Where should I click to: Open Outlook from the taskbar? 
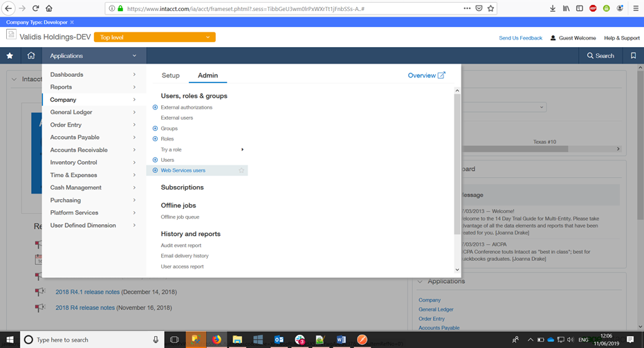tap(279, 340)
